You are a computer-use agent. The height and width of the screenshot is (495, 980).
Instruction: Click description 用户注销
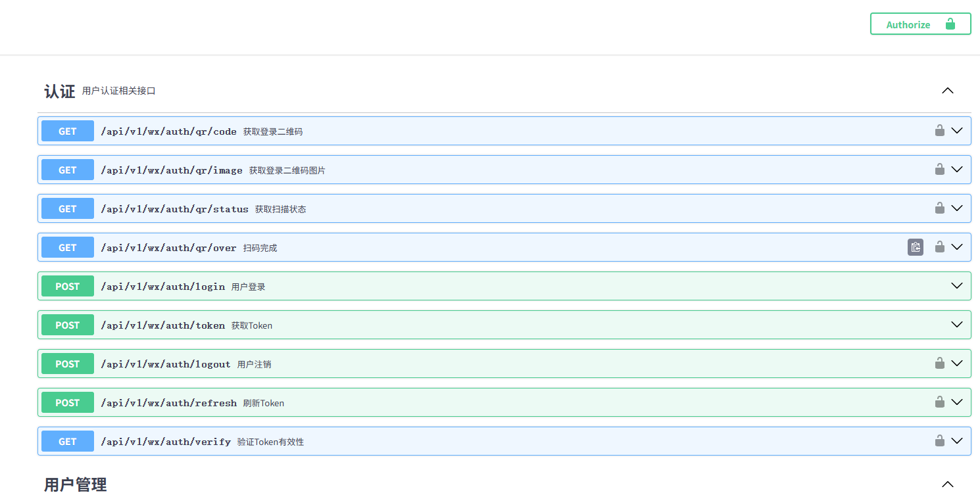[255, 364]
